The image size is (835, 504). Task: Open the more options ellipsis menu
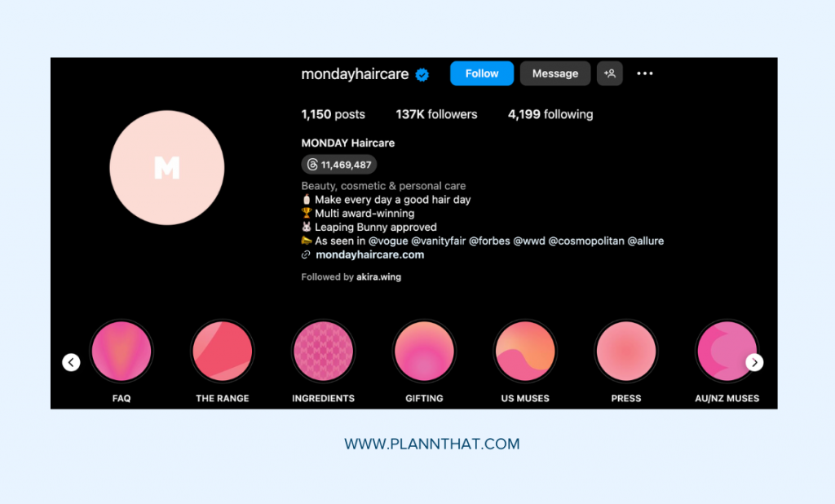pos(644,73)
